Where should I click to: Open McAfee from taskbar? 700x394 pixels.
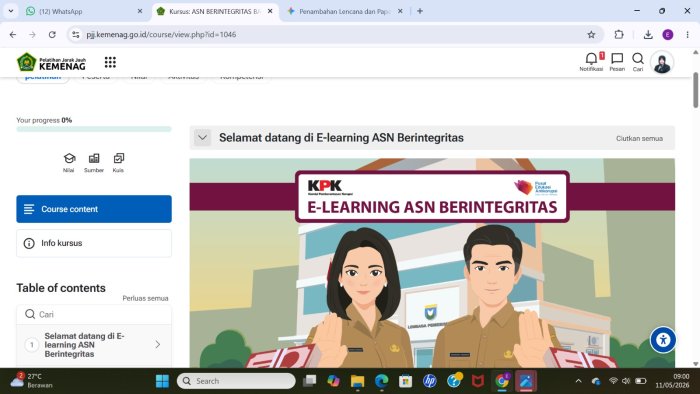coord(478,381)
